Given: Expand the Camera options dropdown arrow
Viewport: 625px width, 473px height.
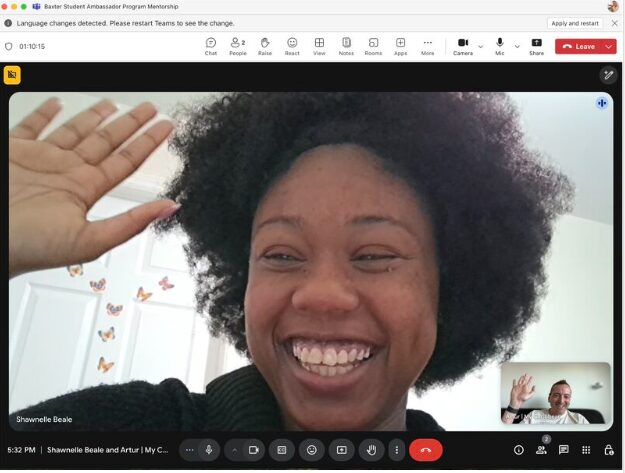Looking at the screenshot, I should [x=481, y=46].
